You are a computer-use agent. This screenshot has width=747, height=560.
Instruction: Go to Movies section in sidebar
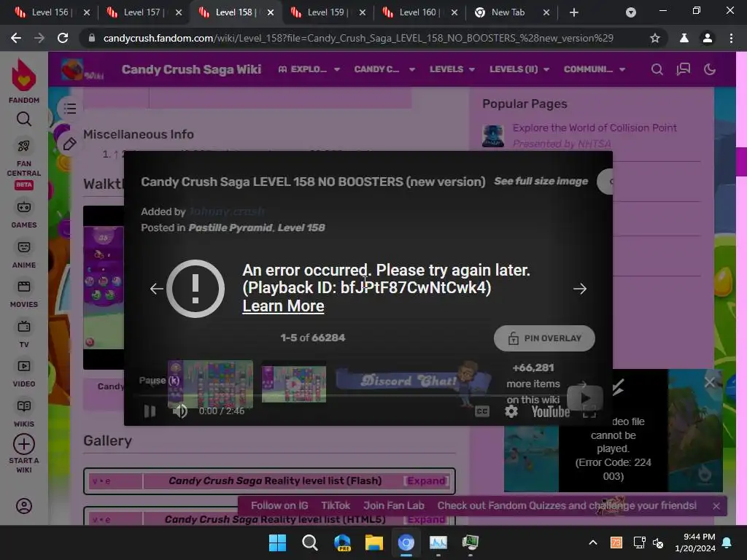click(x=24, y=293)
